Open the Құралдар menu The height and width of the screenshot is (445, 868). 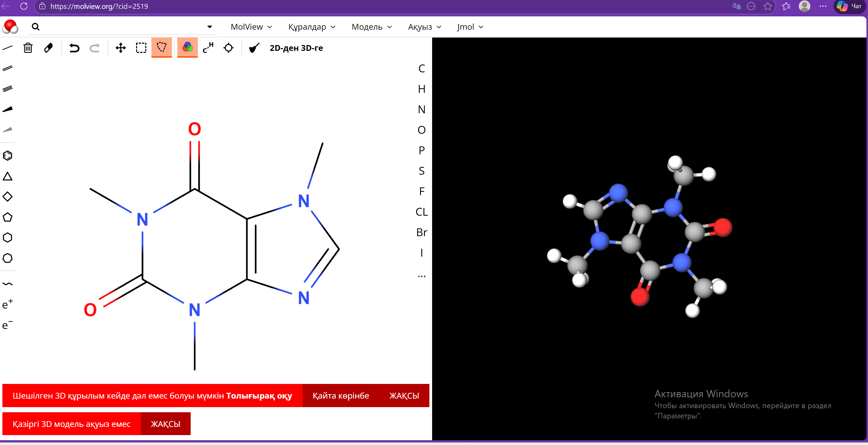click(312, 27)
